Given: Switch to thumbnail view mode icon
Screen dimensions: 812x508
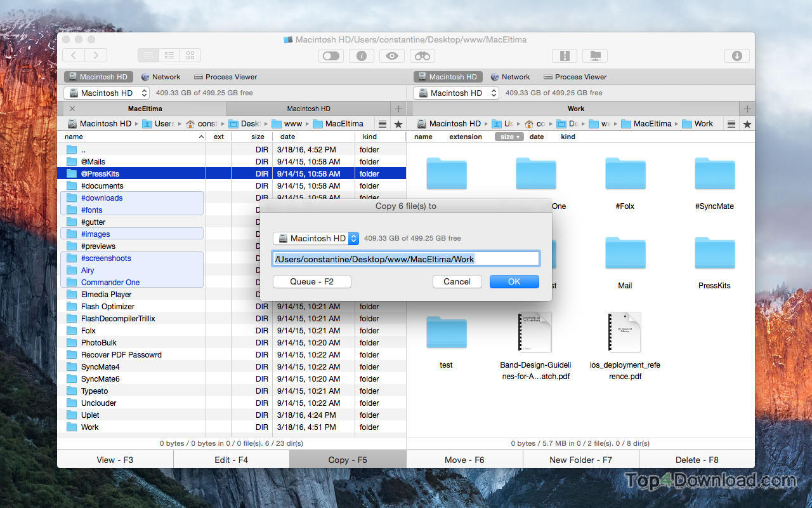Looking at the screenshot, I should [190, 56].
